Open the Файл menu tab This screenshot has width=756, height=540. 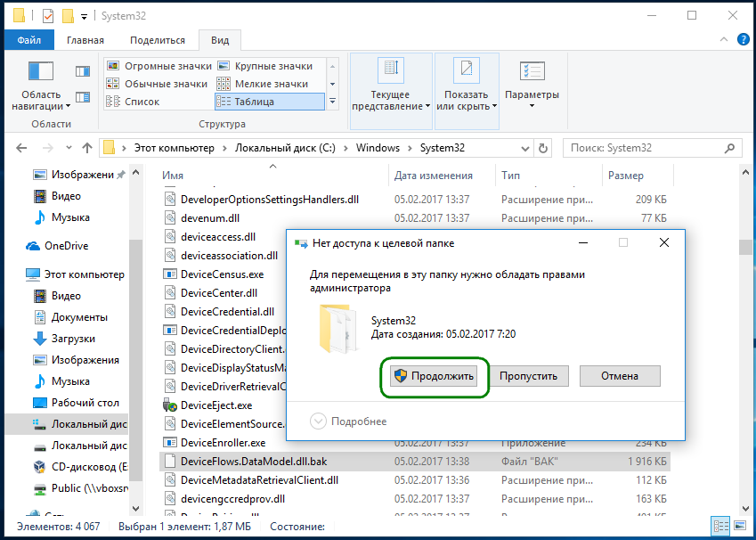[x=28, y=40]
